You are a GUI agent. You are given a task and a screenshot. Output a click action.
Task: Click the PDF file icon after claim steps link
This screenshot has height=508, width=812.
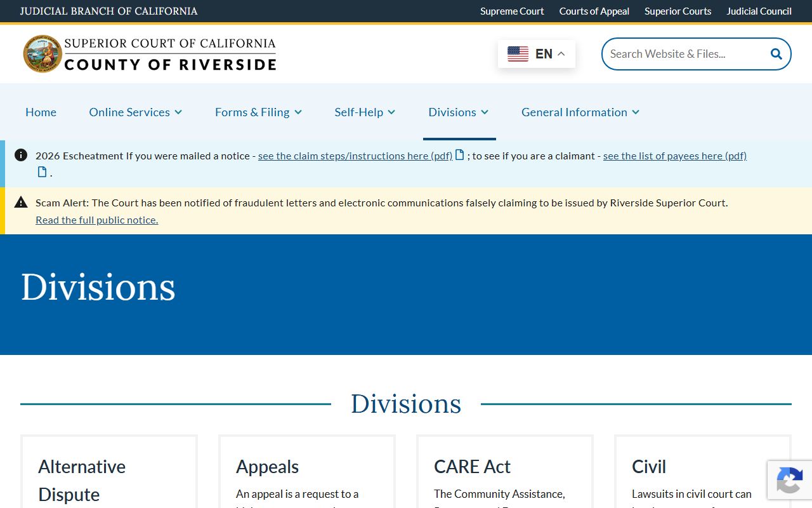pyautogui.click(x=460, y=155)
